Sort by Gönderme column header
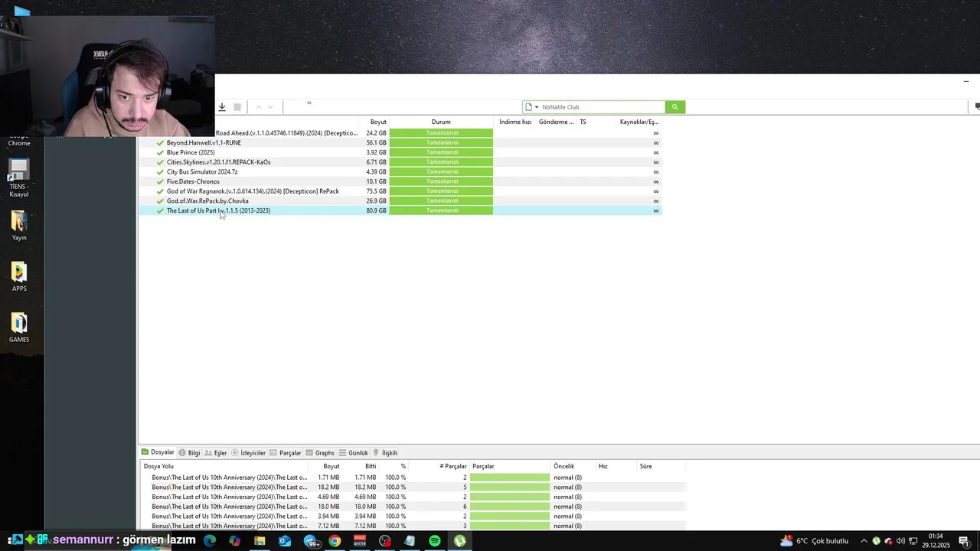The height and width of the screenshot is (551, 980). coord(556,122)
